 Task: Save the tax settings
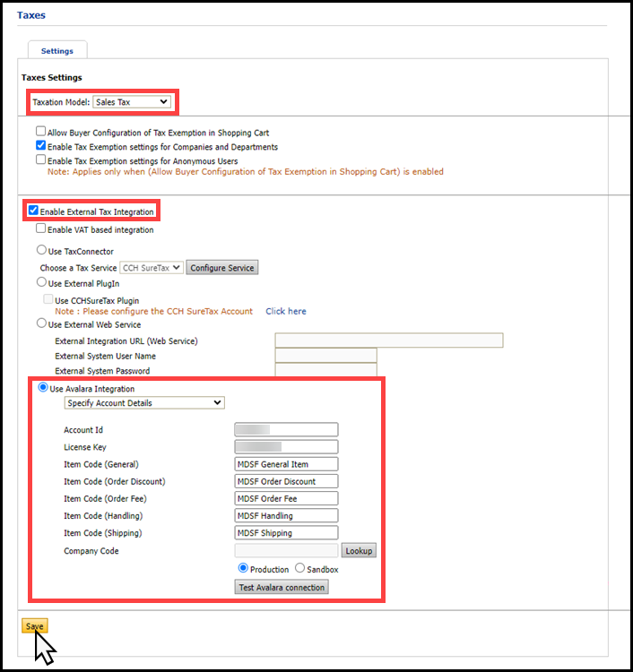pyautogui.click(x=35, y=626)
